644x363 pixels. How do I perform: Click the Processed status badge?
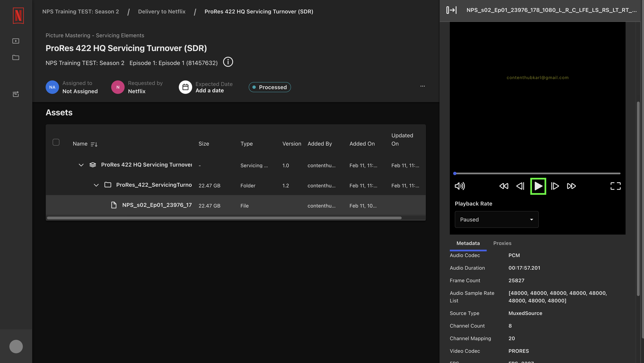(270, 87)
